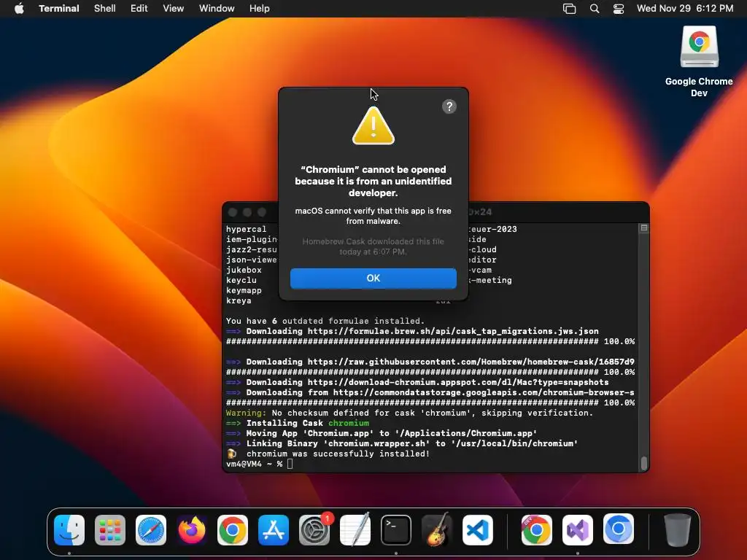Switch to Terminal icon in the Dock
The image size is (747, 560).
pyautogui.click(x=396, y=529)
